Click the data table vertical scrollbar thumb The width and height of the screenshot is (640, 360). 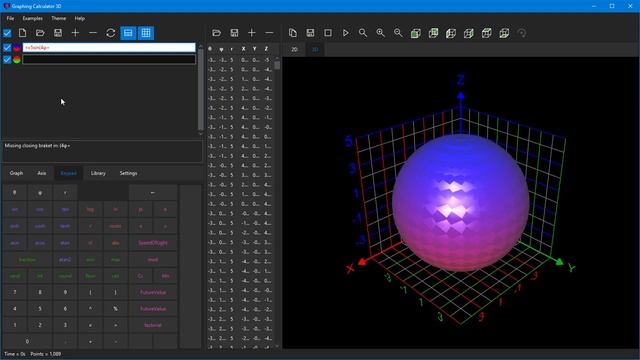coord(277,66)
